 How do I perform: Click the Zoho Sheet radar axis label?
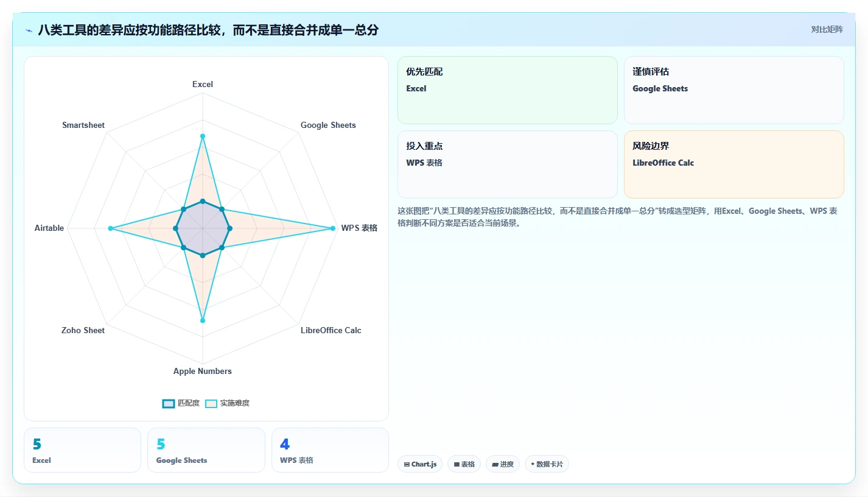(x=83, y=330)
